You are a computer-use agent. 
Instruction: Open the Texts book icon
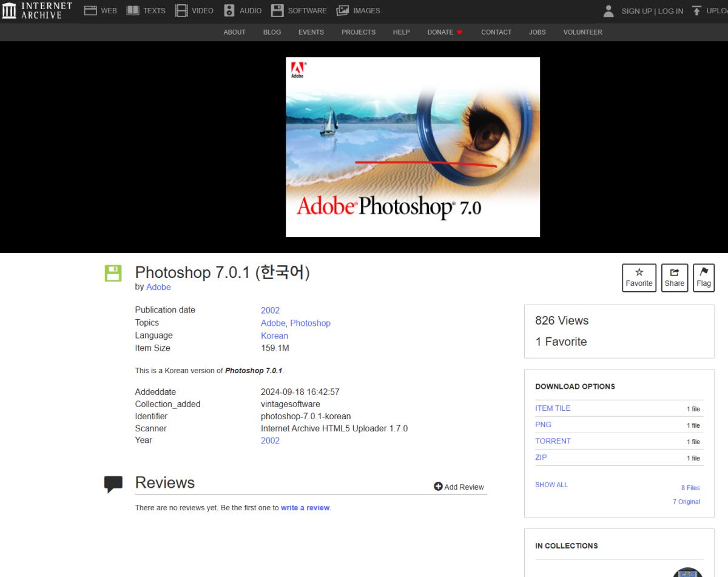point(133,10)
